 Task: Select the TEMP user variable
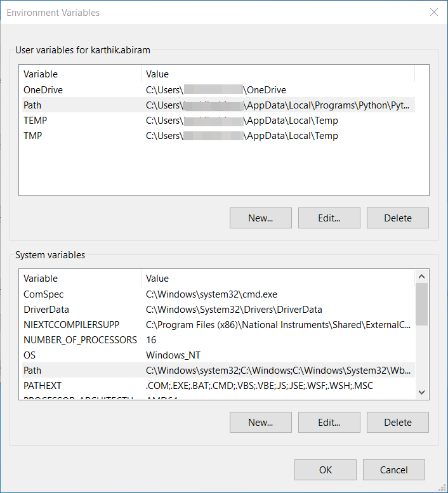(x=36, y=121)
